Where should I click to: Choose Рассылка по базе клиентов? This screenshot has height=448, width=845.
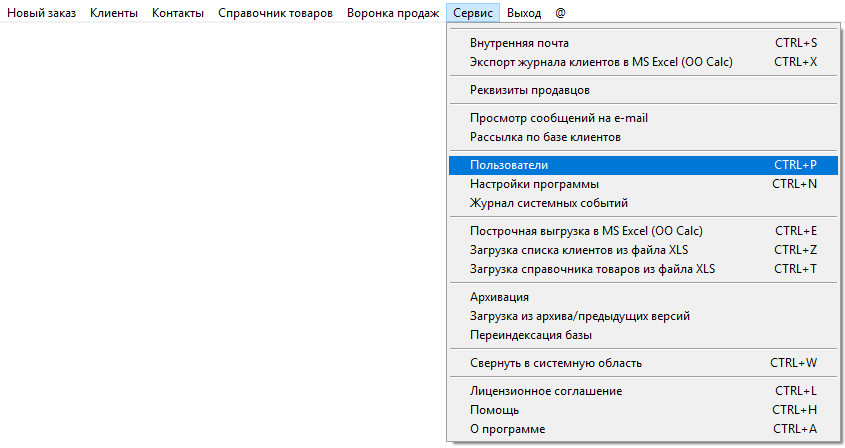pyautogui.click(x=545, y=137)
